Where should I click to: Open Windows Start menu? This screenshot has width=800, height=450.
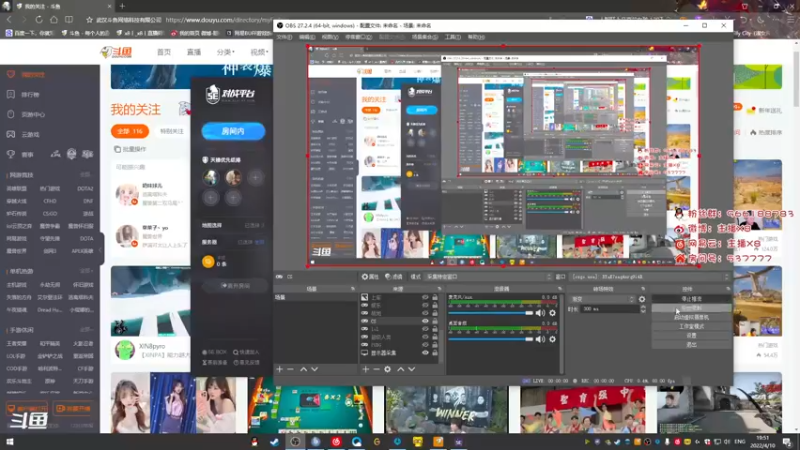click(x=10, y=441)
